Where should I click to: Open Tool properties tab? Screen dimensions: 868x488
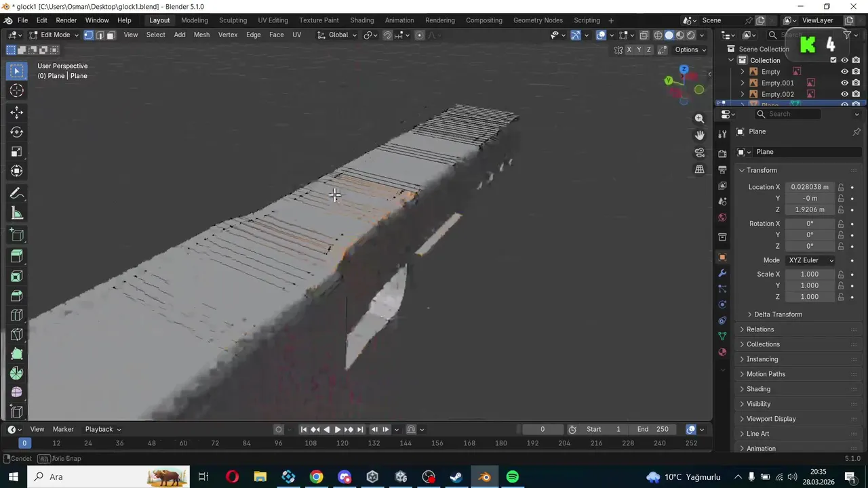(x=722, y=134)
